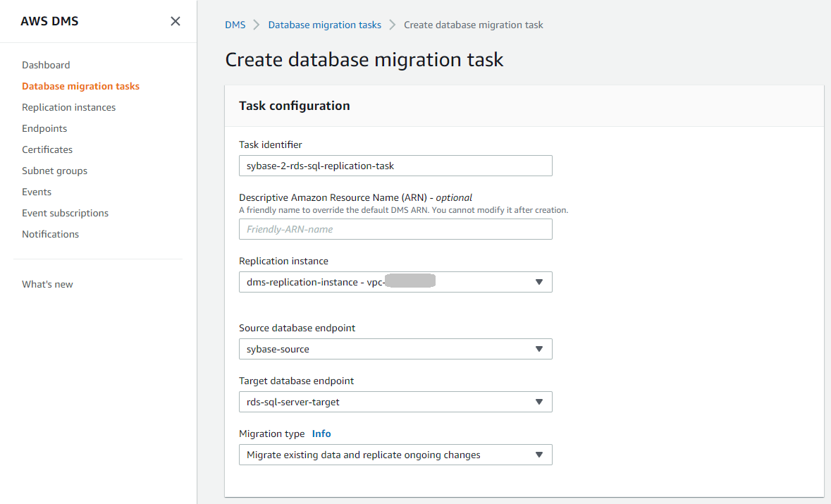Click Database migration tasks breadcrumb

pyautogui.click(x=324, y=25)
